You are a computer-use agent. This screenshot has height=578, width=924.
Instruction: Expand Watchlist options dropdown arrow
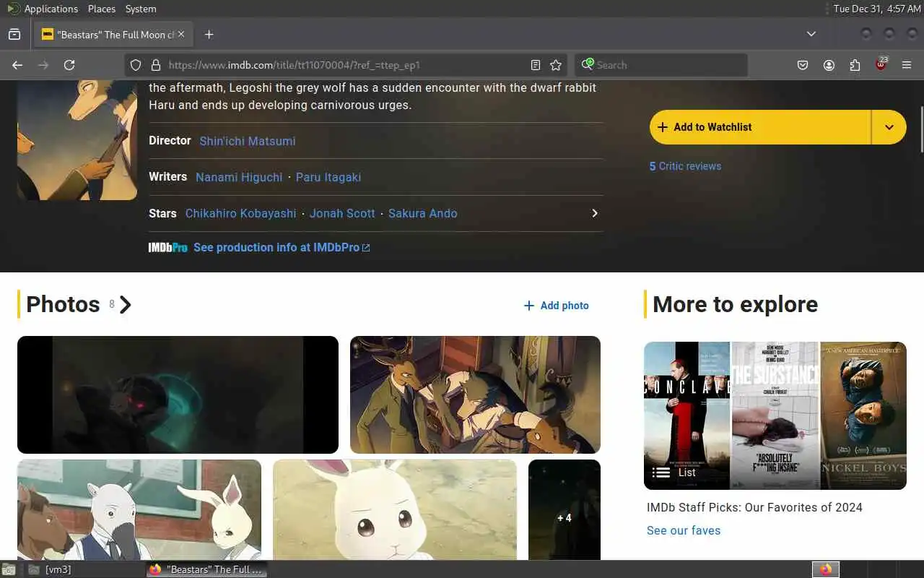point(889,127)
